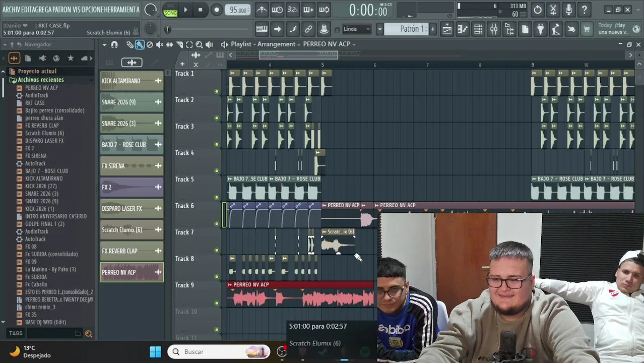Arm the Record button
Viewport: 644px width, 363px height.
(217, 10)
